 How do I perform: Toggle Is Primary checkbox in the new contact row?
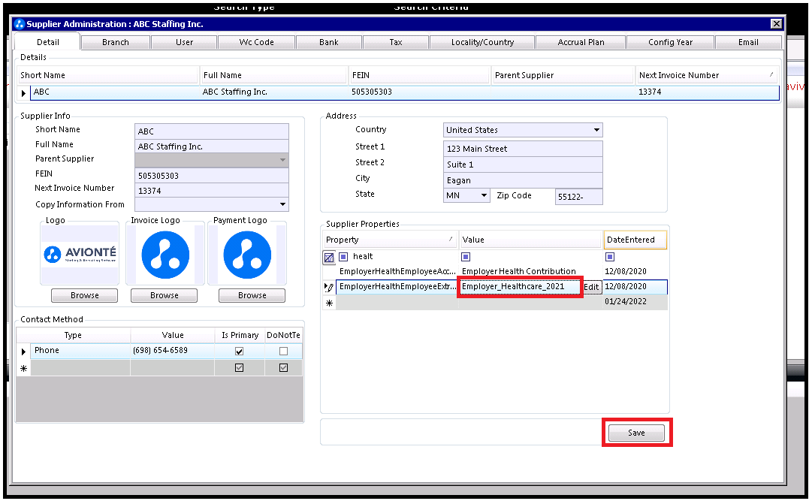240,368
